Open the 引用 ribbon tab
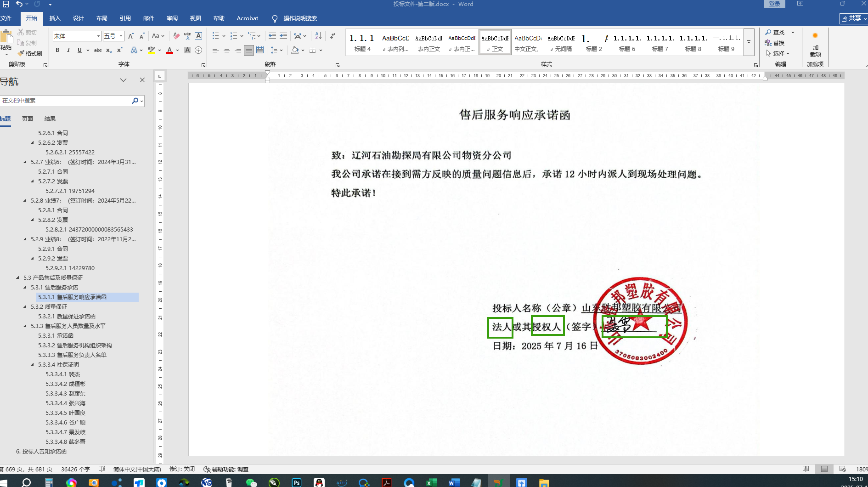This screenshot has height=487, width=868. coord(125,18)
